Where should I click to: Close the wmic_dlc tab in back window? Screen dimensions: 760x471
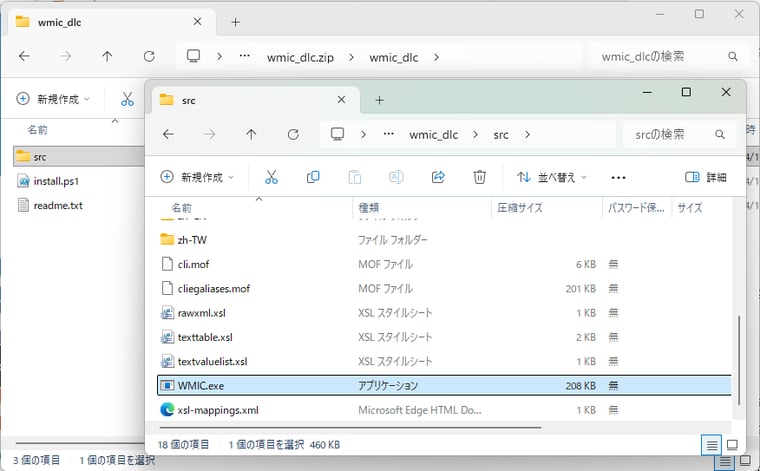click(197, 22)
